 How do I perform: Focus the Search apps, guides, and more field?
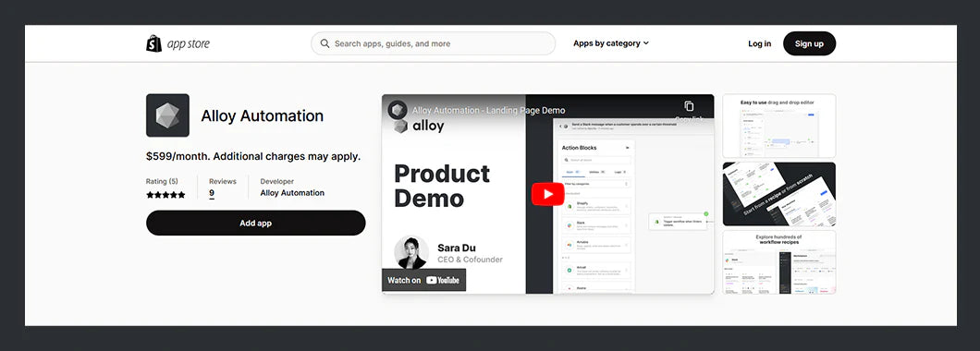(x=433, y=43)
